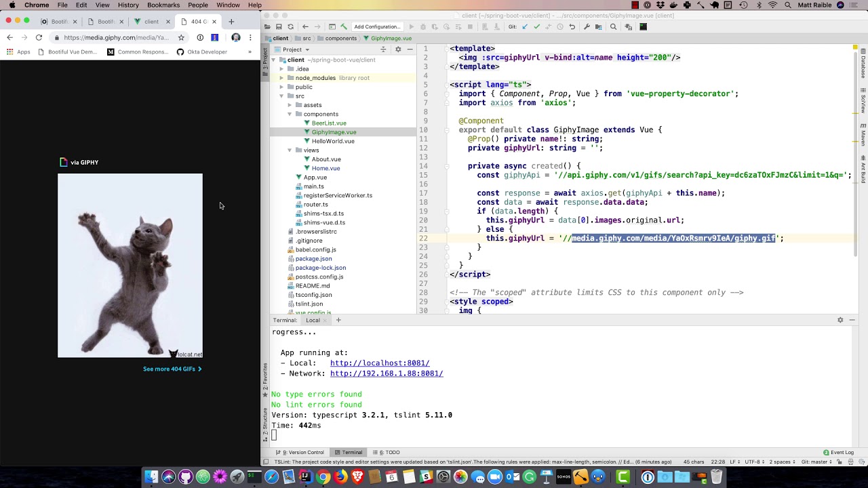Open the Event Log button
The image size is (868, 488).
point(838,452)
